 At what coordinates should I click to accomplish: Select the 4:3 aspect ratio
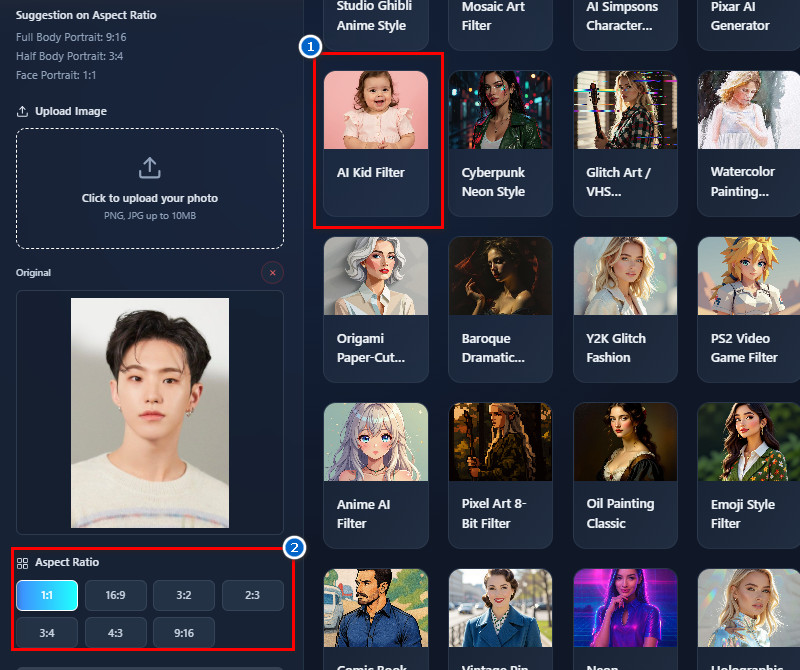click(x=115, y=632)
